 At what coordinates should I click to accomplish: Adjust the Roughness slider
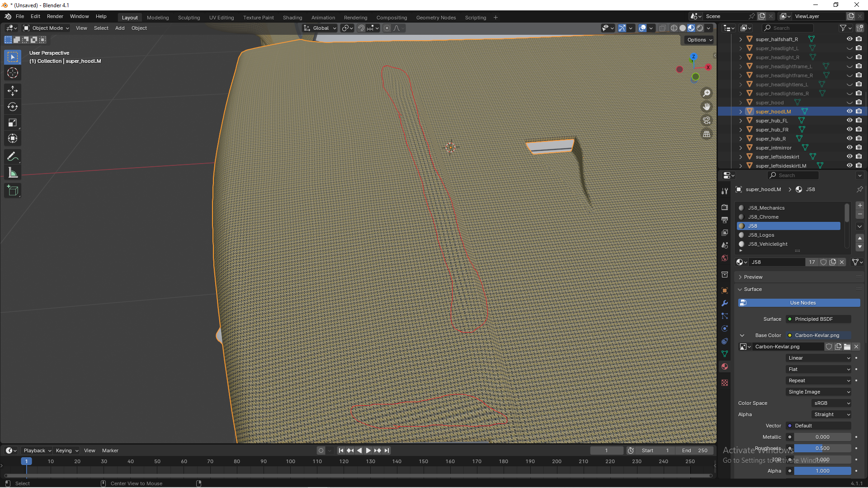pyautogui.click(x=822, y=448)
